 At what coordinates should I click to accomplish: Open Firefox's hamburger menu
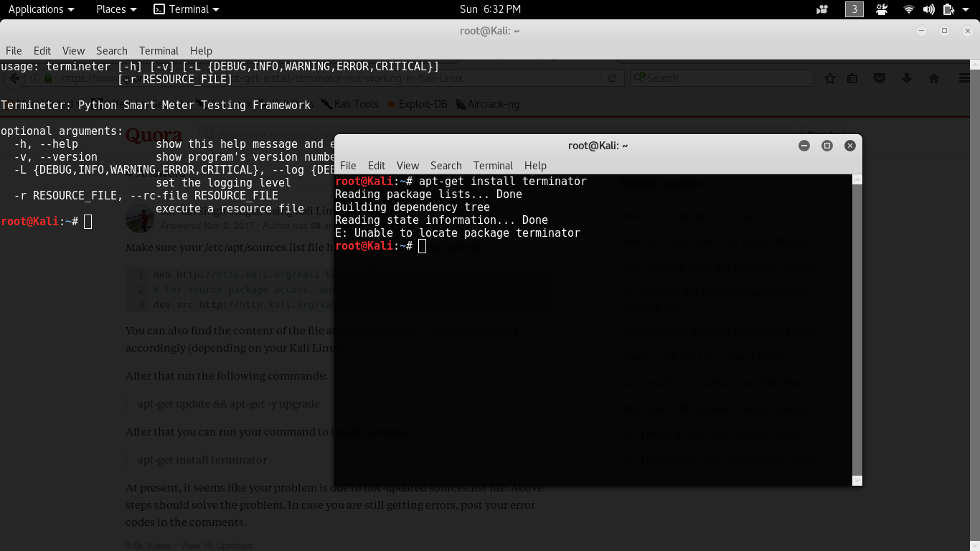[x=964, y=77]
